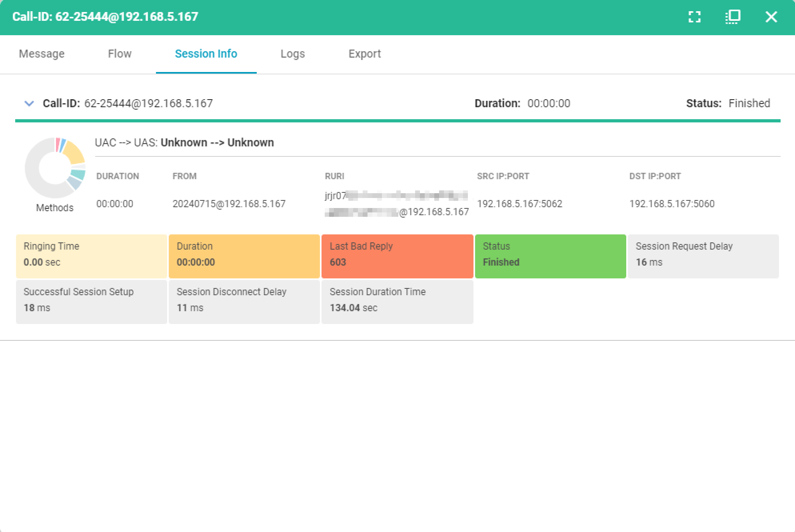Click the Ringing Time tile
Viewport: 795px width, 532px height.
(91, 256)
